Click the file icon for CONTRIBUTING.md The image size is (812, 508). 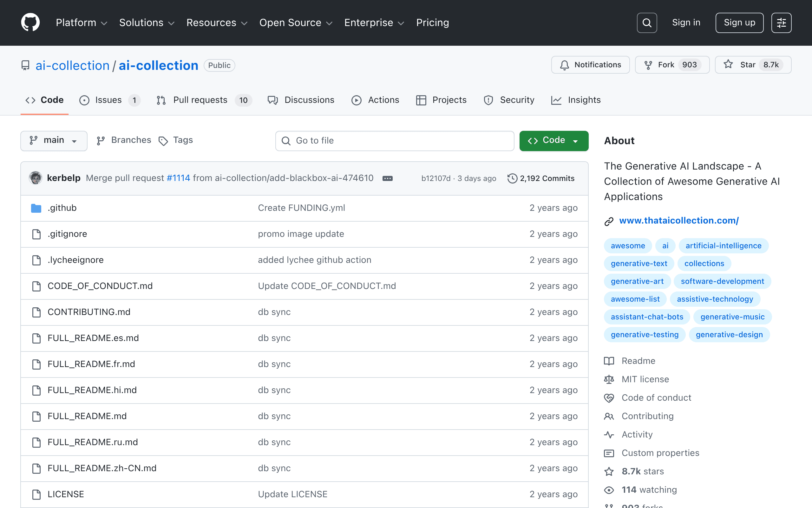click(x=36, y=312)
